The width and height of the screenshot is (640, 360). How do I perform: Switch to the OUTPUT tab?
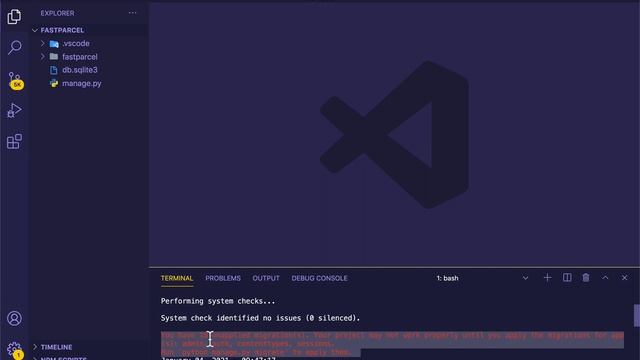click(266, 278)
